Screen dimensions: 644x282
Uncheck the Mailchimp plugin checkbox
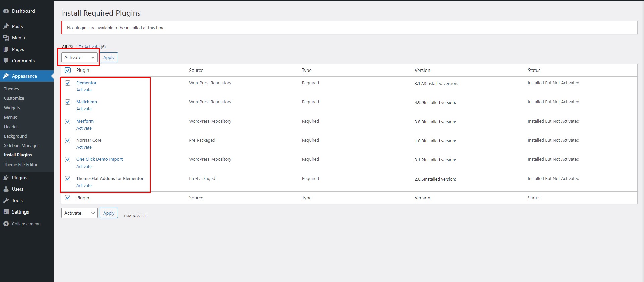click(68, 102)
